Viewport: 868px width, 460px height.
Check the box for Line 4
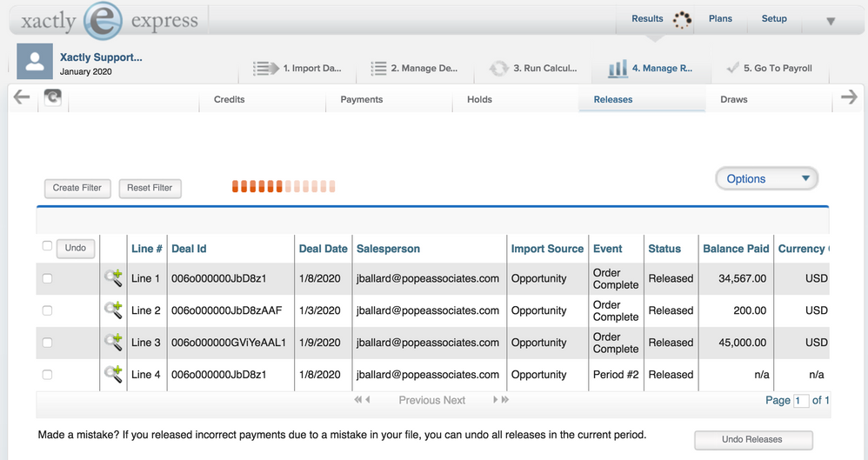point(47,375)
